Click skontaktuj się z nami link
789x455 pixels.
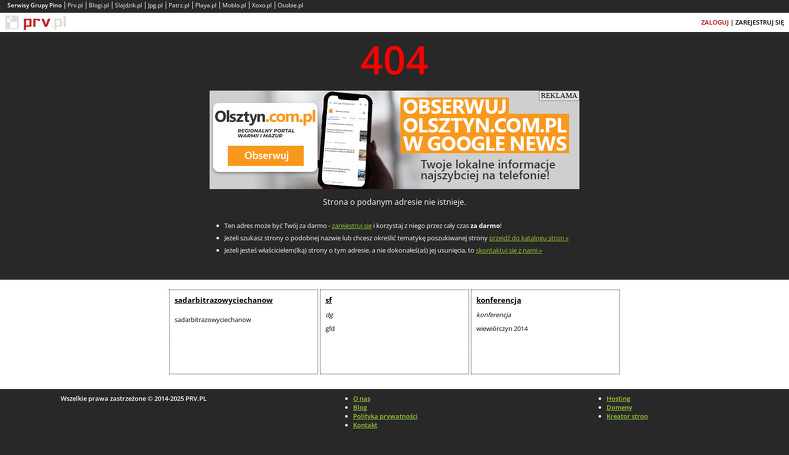509,250
